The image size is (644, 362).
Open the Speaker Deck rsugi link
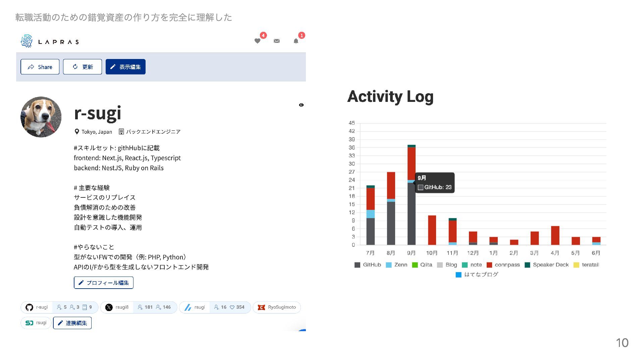pos(36,323)
